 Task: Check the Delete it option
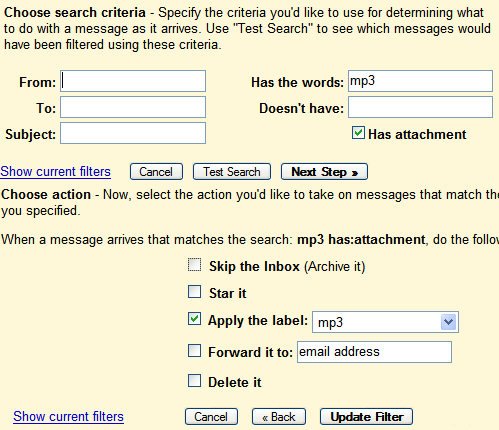pos(194,381)
